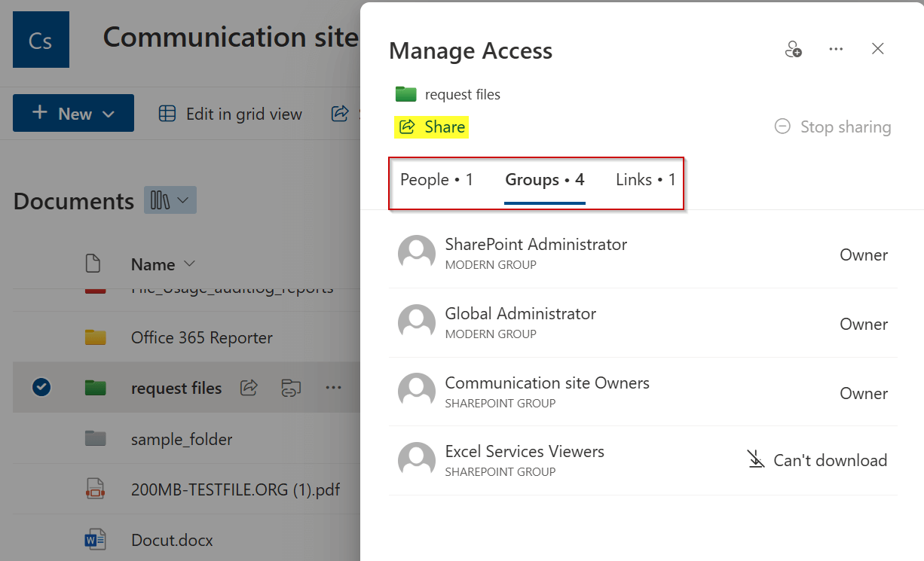This screenshot has height=561, width=924.
Task: Open the ellipsis menu on request files row
Action: [x=333, y=387]
